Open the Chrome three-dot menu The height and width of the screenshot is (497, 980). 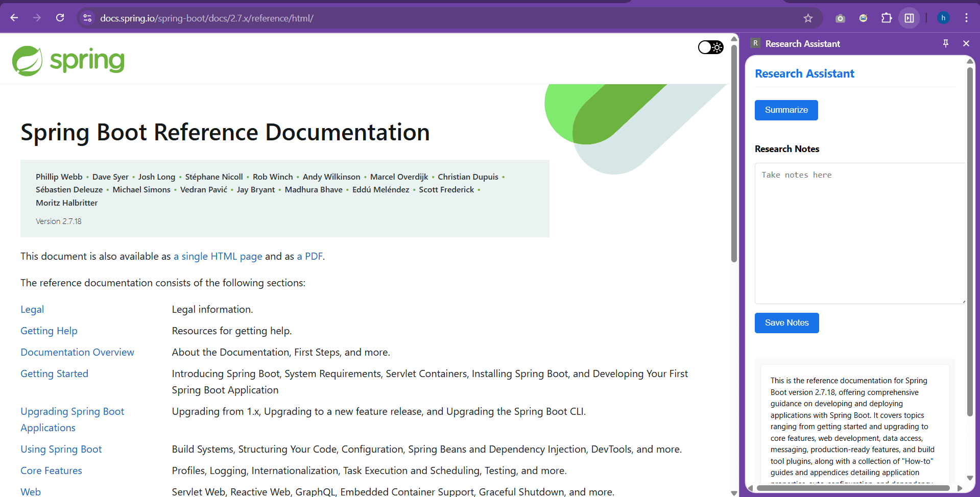click(x=966, y=18)
